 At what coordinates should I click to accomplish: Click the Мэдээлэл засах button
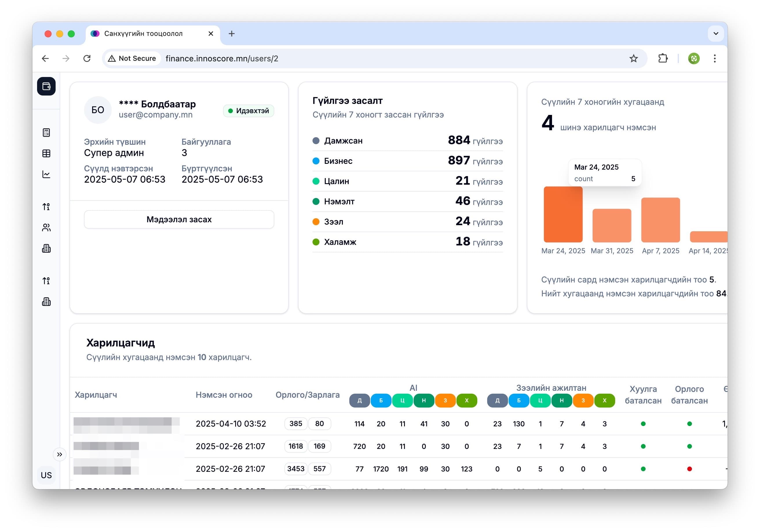(179, 219)
